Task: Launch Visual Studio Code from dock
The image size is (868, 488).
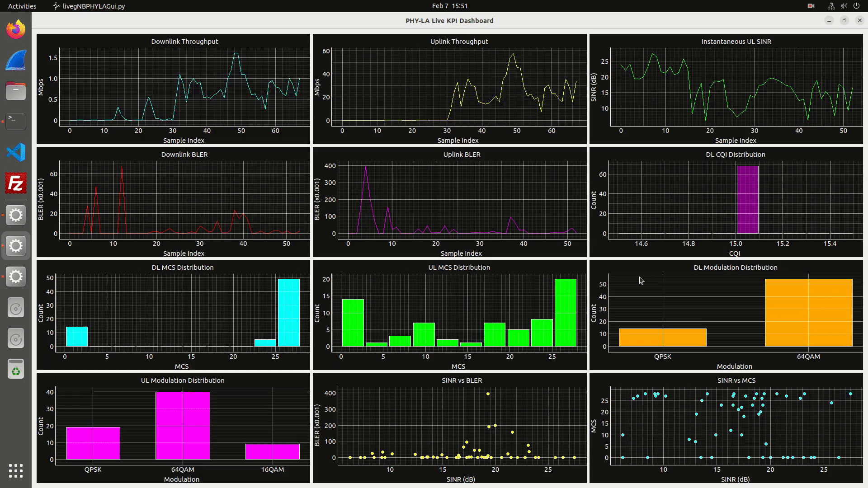Action: [16, 152]
